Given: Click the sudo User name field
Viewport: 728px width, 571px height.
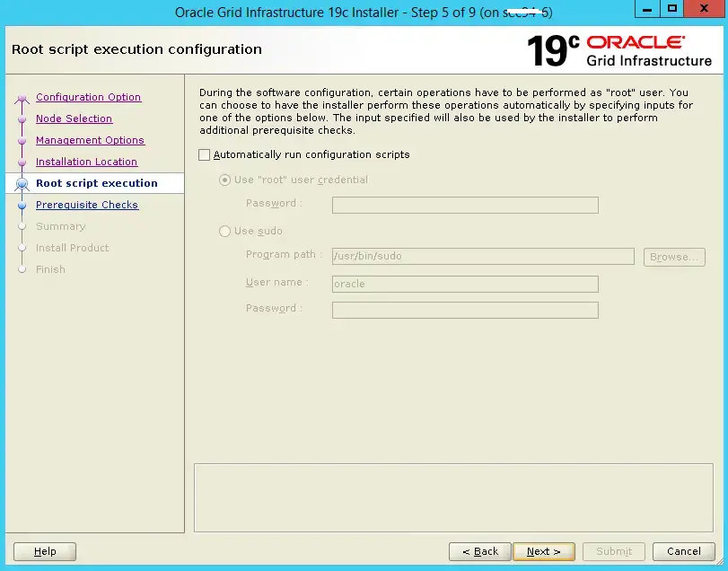Looking at the screenshot, I should click(x=465, y=284).
